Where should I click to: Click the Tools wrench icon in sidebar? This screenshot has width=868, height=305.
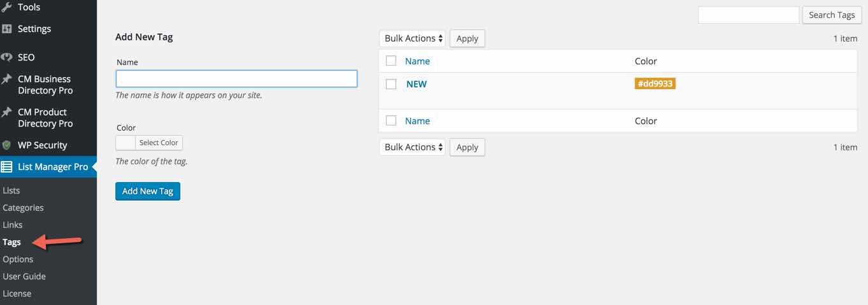coord(7,7)
